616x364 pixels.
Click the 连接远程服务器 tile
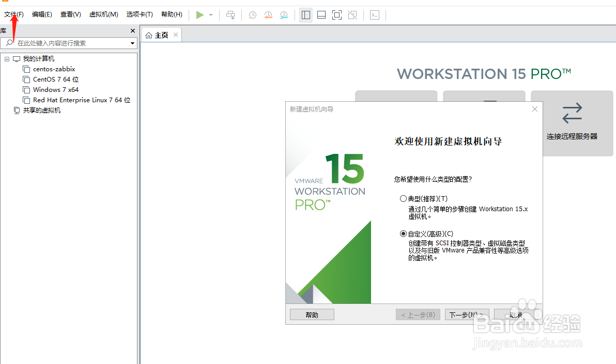click(572, 123)
